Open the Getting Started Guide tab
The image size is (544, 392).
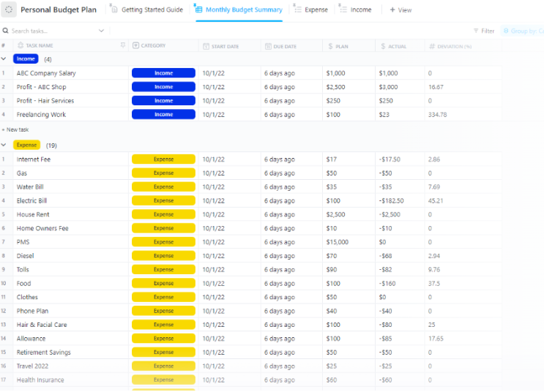[147, 10]
